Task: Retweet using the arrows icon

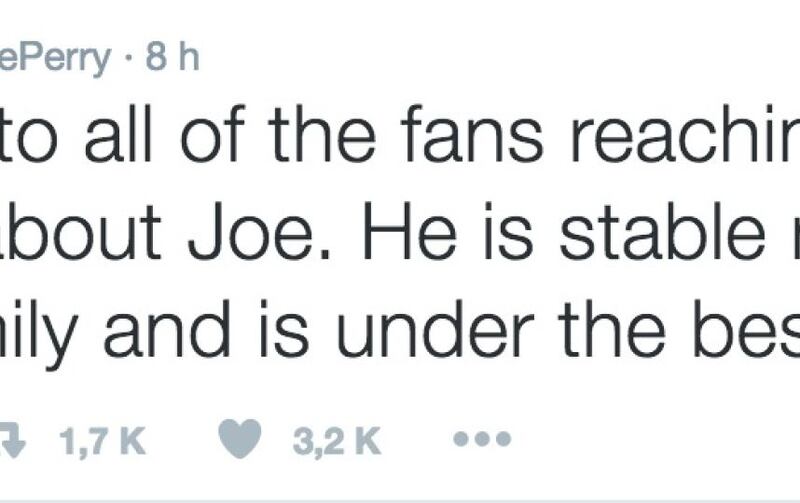Action: click(x=12, y=439)
